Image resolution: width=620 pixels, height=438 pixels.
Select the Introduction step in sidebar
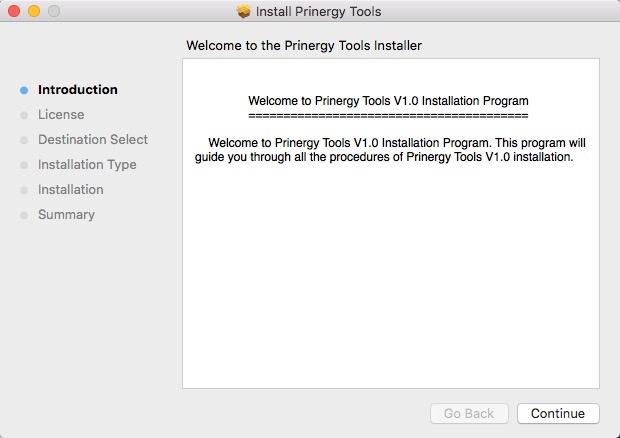point(77,90)
